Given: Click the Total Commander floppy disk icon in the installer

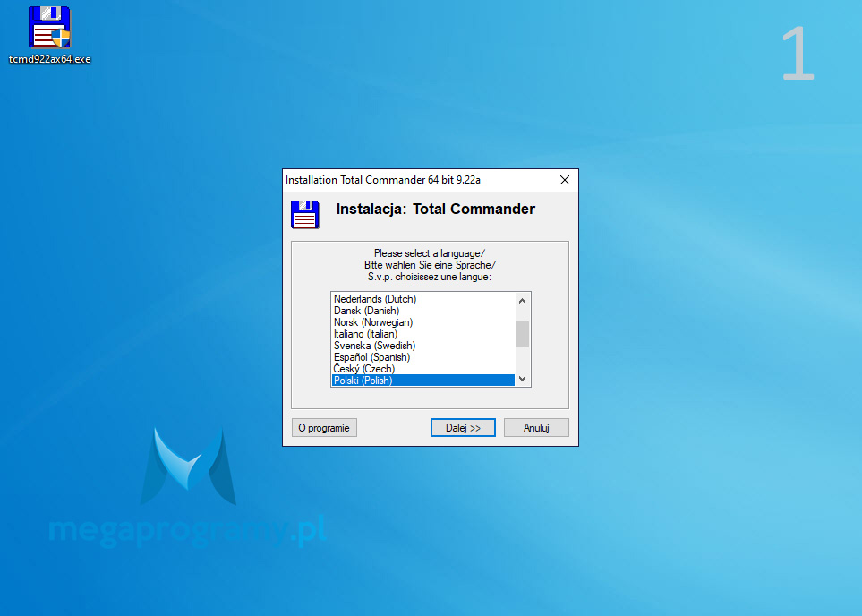Looking at the screenshot, I should [305, 215].
